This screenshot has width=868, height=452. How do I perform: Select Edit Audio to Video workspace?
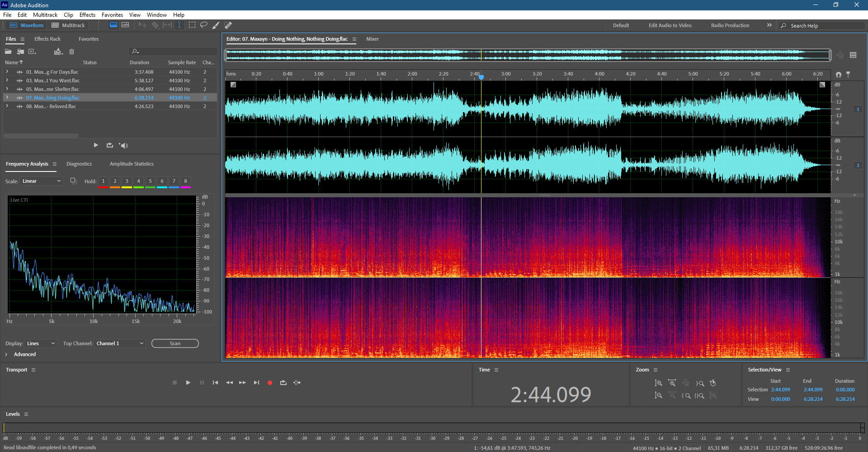(x=670, y=25)
